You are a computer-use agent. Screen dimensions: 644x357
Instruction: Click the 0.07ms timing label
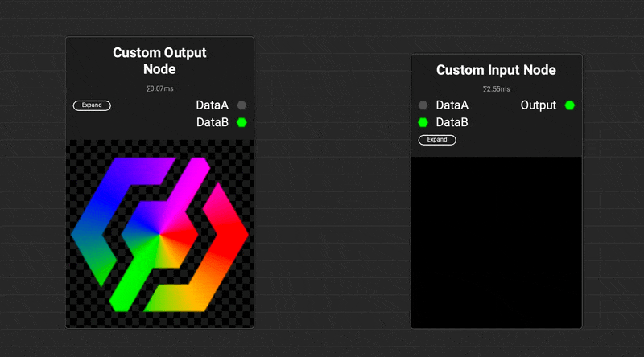[159, 88]
